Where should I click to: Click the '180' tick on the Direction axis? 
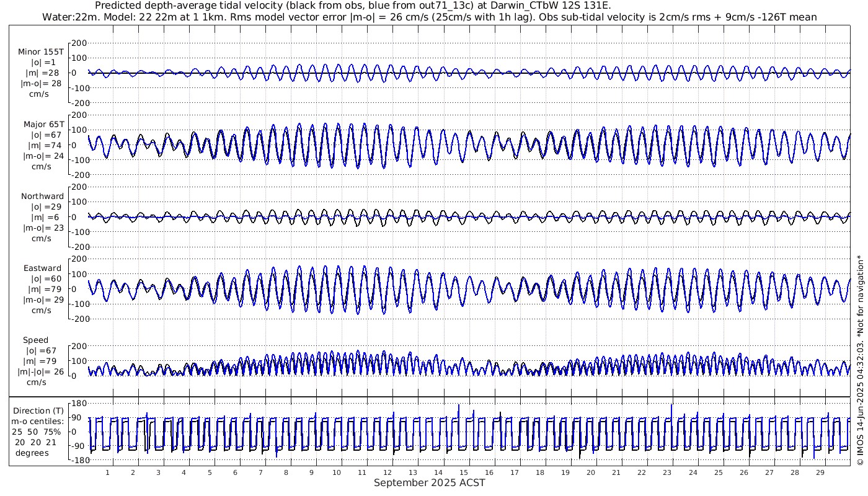click(77, 404)
